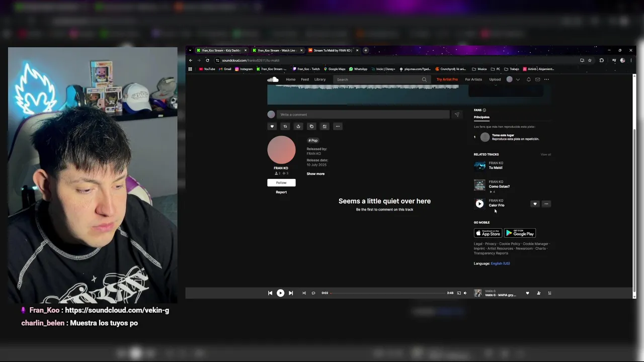This screenshot has width=644, height=362.
Task: Copy the track link icon
Action: pyautogui.click(x=311, y=126)
